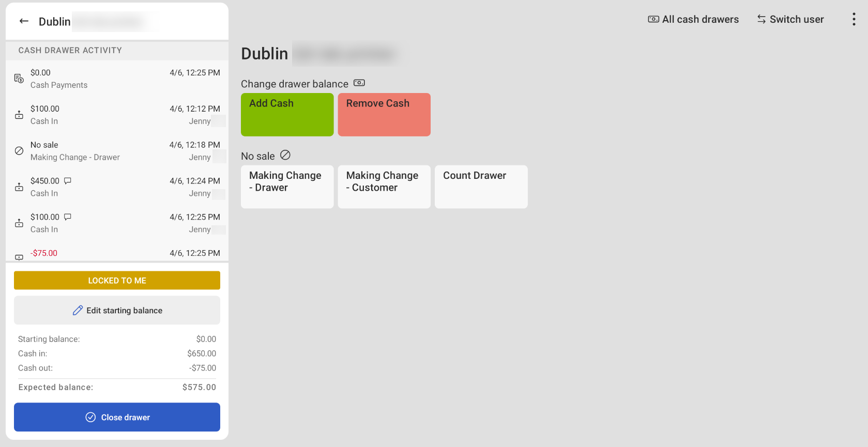Click the cash-in icon for $100.00 at 12:12 PM
Viewport: 868px width, 447px height.
click(19, 115)
